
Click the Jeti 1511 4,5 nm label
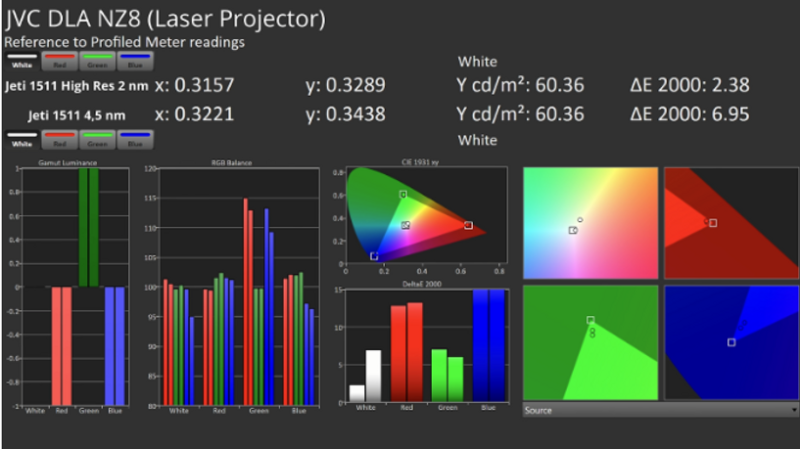[x=77, y=115]
